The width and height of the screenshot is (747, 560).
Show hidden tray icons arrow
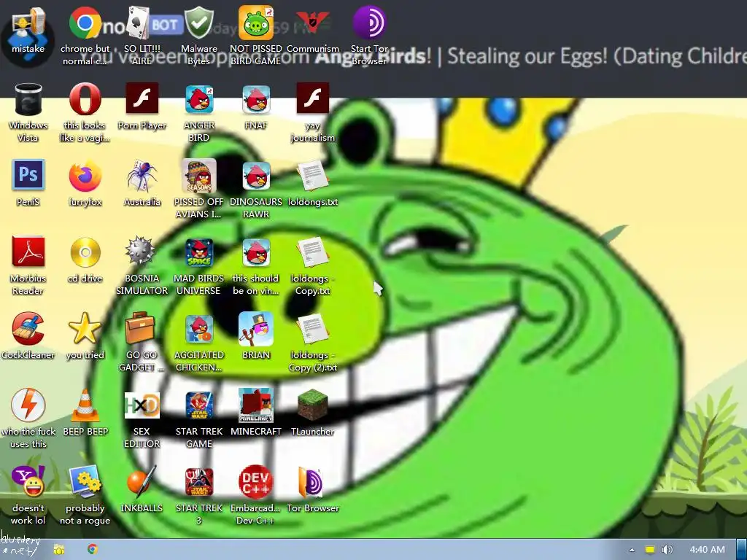point(632,550)
